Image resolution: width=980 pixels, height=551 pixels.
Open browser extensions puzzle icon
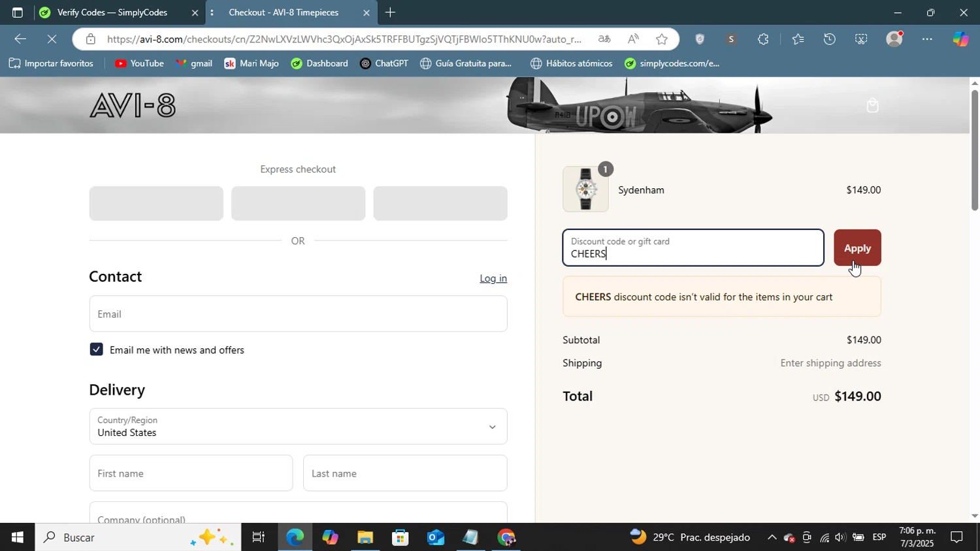coord(763,39)
